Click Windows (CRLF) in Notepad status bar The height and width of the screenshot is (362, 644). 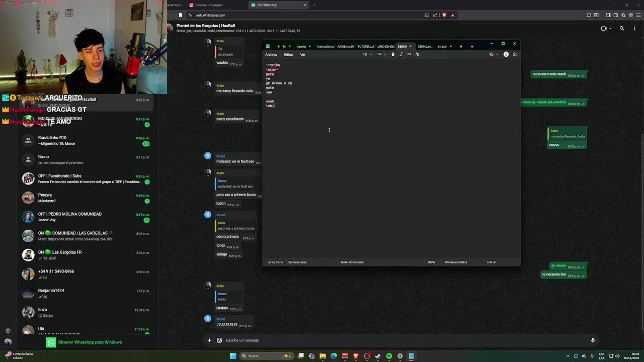(456, 262)
